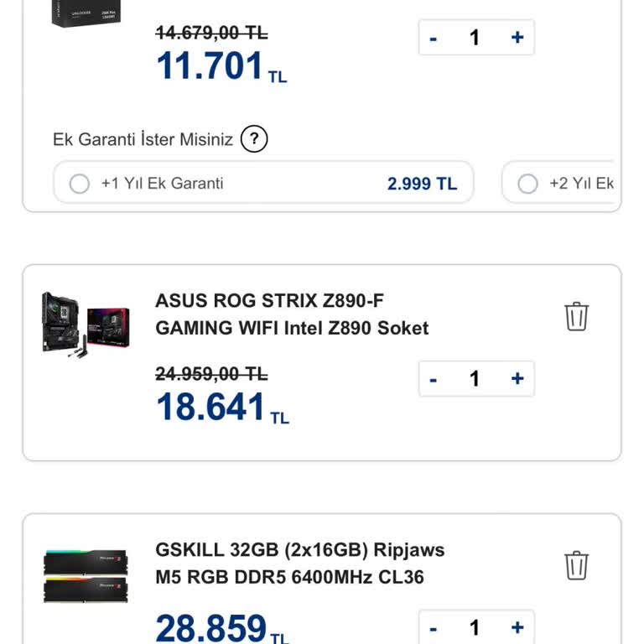Delete the ASUS ROG STRIX motherboard with trash icon
This screenshot has height=644, width=644.
(x=576, y=316)
